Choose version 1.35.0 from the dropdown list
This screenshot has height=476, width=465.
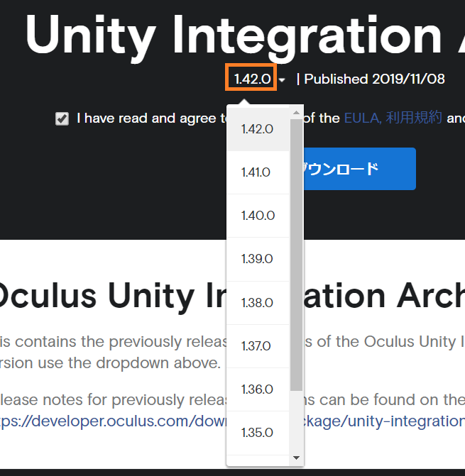coord(258,433)
